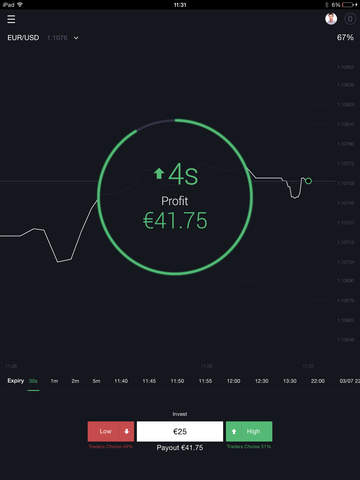Open the user profile avatar
This screenshot has width=360, height=480.
coord(331,19)
